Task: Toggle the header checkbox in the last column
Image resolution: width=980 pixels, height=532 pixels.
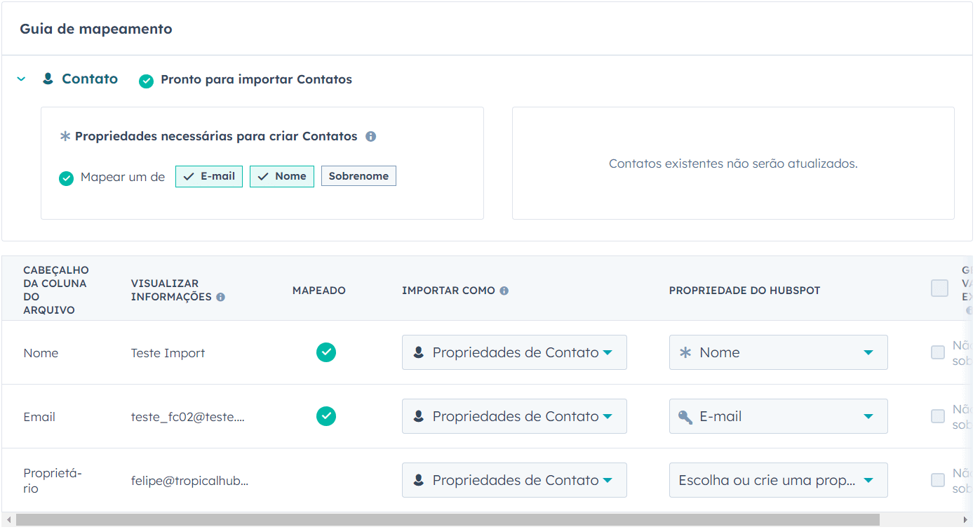Action: tap(939, 288)
